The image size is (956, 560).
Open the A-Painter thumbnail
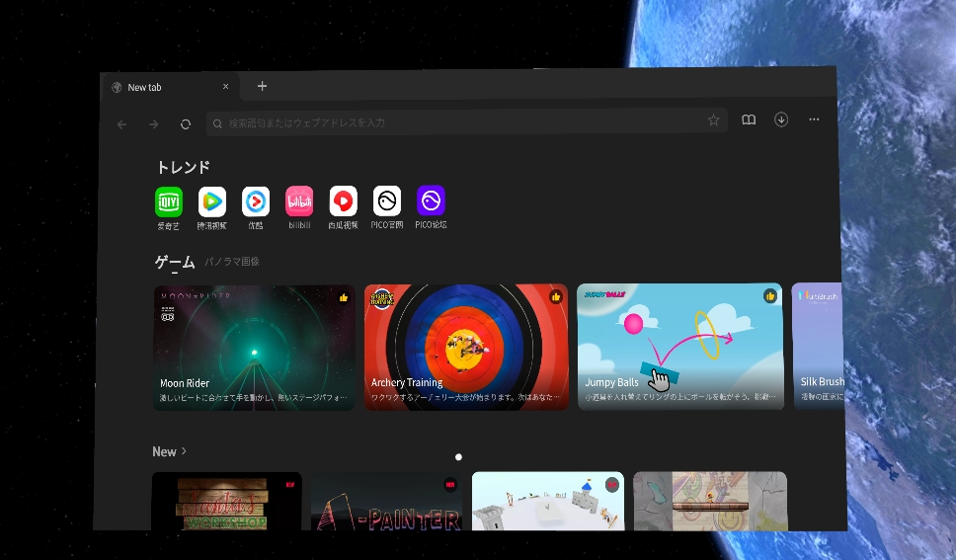pyautogui.click(x=386, y=501)
